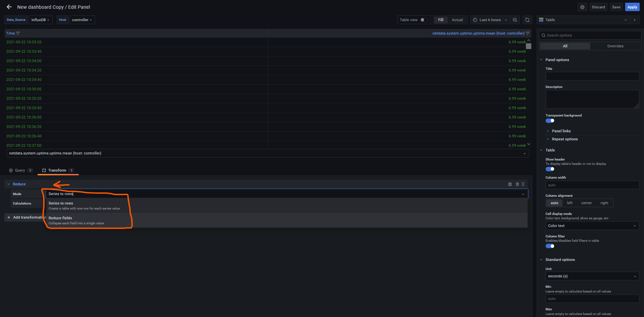Click the Apply button
The image size is (644, 317).
point(632,7)
